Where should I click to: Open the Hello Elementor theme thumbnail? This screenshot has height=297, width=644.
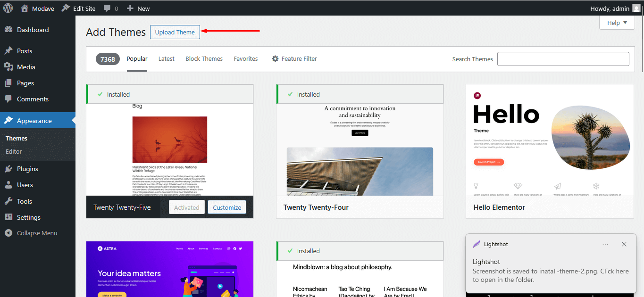tap(550, 140)
